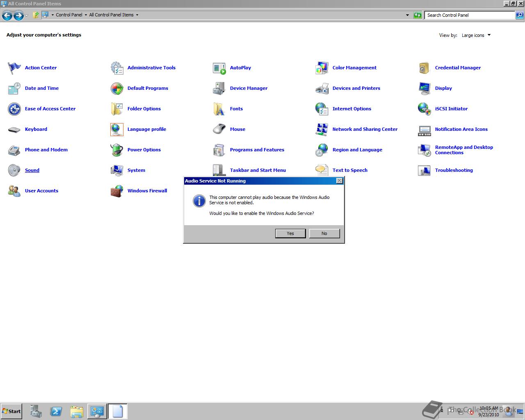Open the Display monitor icon

[425, 88]
